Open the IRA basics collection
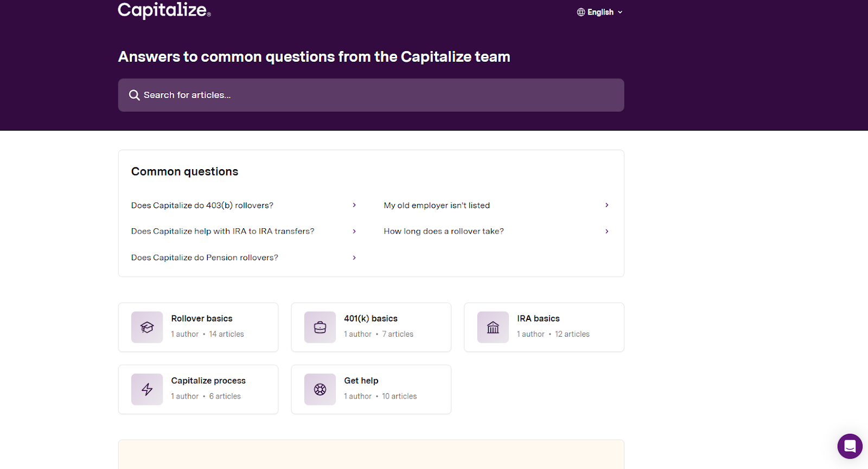Screen dimensions: 868x469 tap(544, 327)
